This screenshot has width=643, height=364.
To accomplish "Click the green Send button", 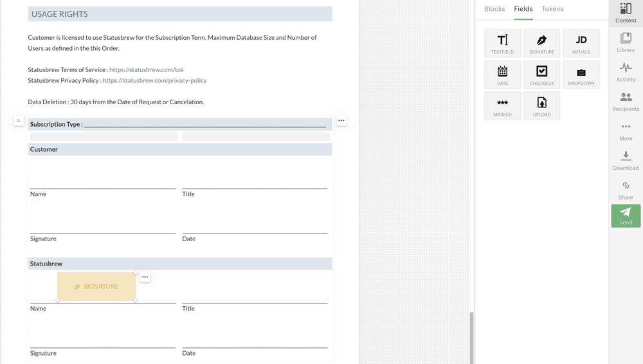I will pyautogui.click(x=626, y=215).
